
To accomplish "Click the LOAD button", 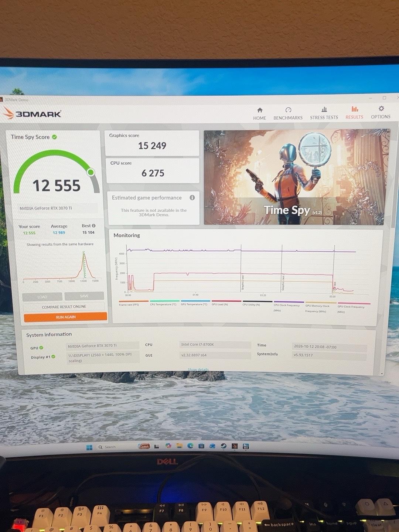I will (x=42, y=297).
